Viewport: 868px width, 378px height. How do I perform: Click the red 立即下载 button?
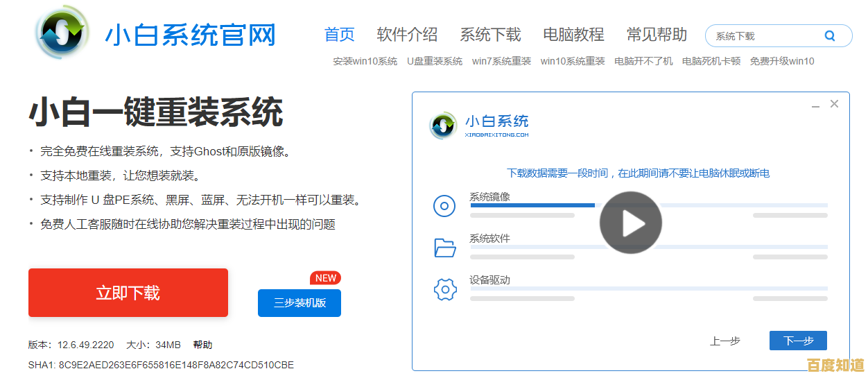[x=128, y=293]
